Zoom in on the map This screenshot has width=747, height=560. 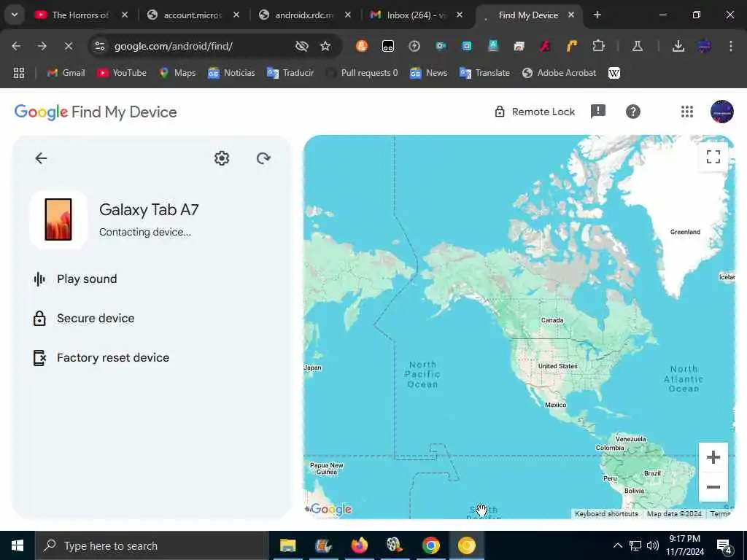713,458
